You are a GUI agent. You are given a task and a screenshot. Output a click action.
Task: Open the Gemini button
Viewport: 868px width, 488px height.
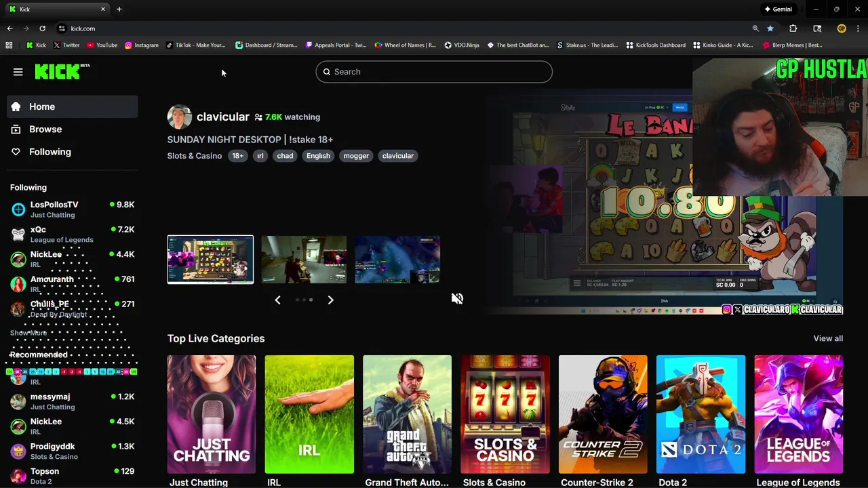pyautogui.click(x=778, y=9)
